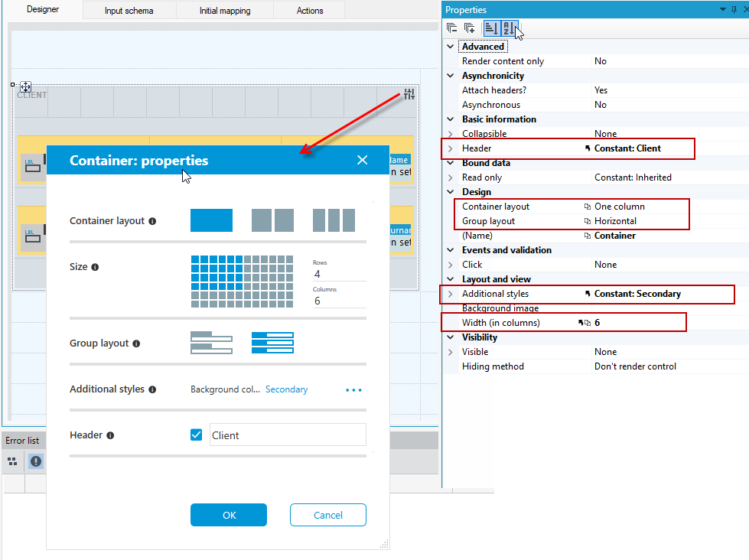Viewport: 749px width, 560px height.
Task: Select the upper LBL control in the designer
Action: 32,166
